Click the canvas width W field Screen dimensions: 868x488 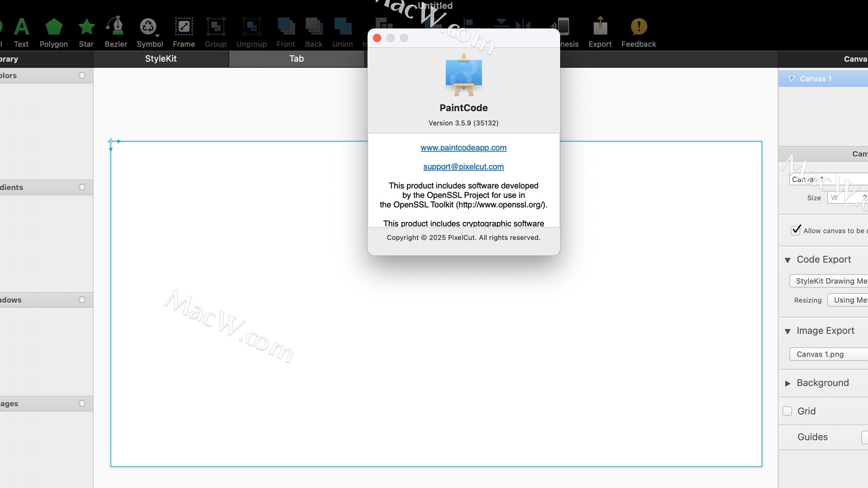tap(848, 198)
